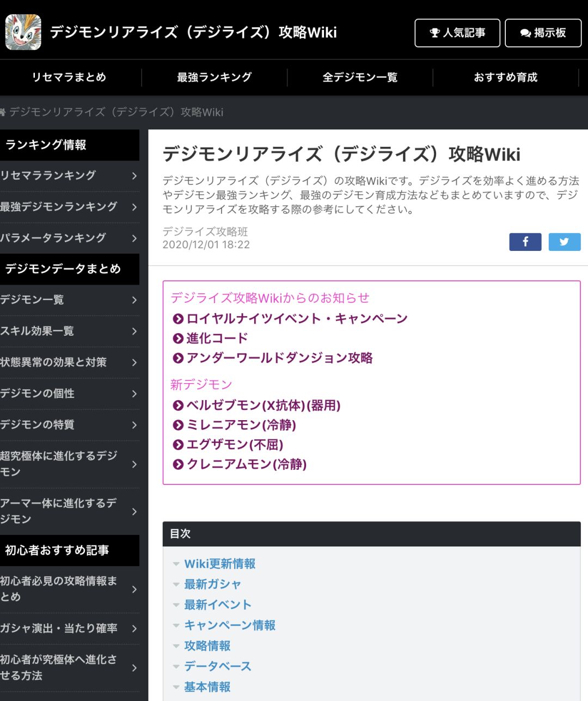
Task: Open 最強デジモンランキング in the sidebar
Action: pyautogui.click(x=70, y=207)
